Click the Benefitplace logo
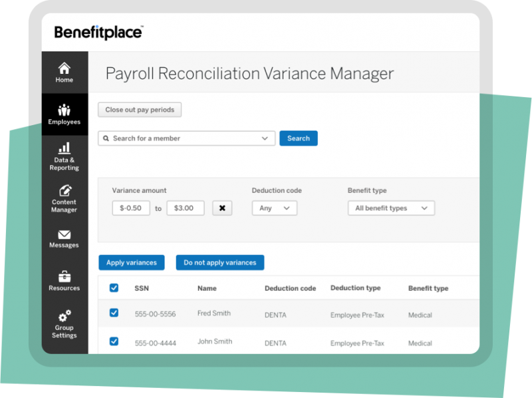The width and height of the screenshot is (532, 398). [x=98, y=32]
